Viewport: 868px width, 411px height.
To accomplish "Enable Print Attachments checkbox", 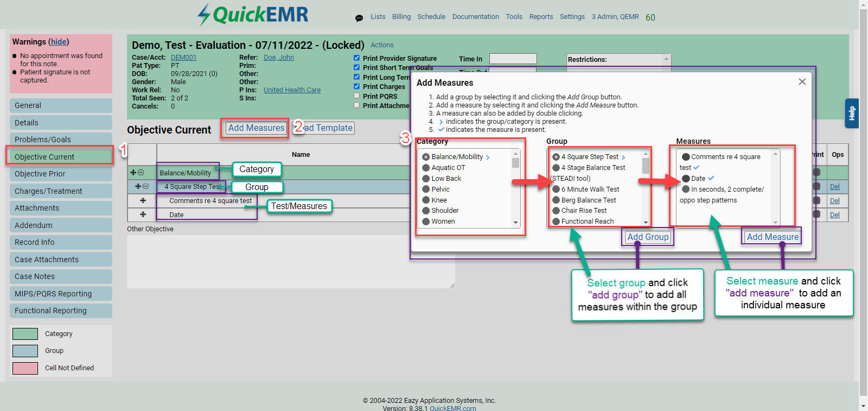I will pyautogui.click(x=356, y=105).
